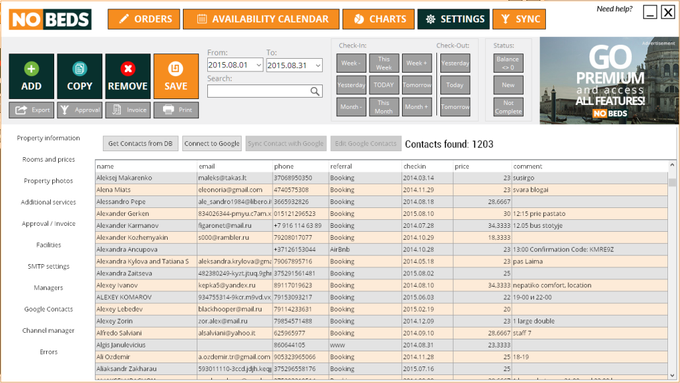Open the From date dropdown
The width and height of the screenshot is (680, 383).
click(x=259, y=65)
